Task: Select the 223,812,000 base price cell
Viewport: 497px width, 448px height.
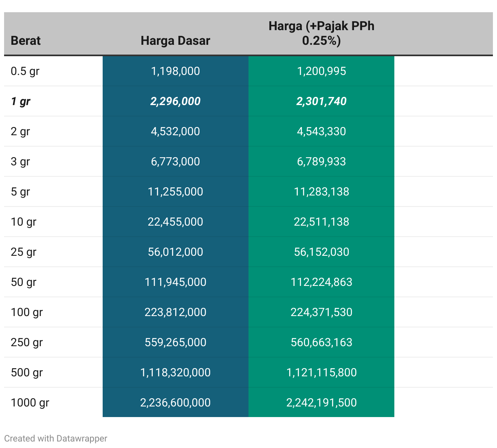Action: pos(175,312)
